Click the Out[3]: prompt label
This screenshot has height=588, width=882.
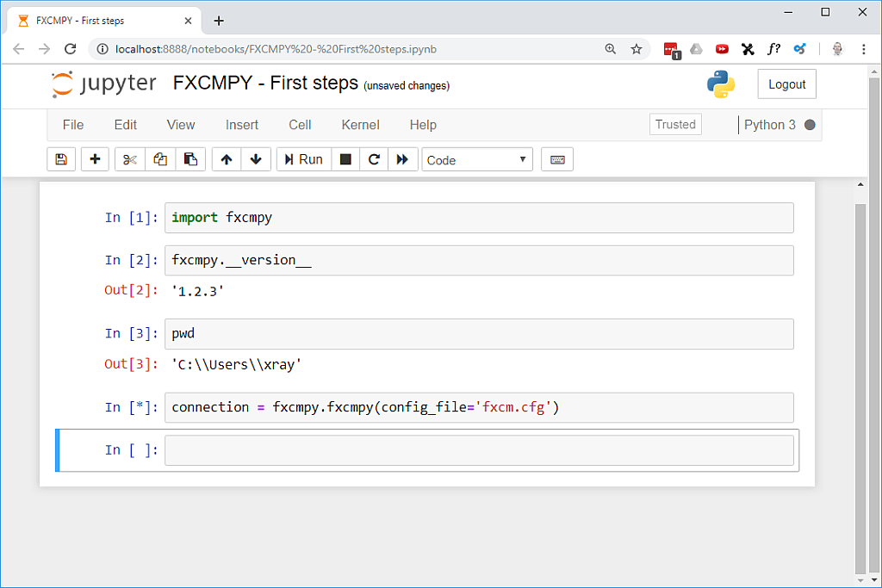coord(132,364)
